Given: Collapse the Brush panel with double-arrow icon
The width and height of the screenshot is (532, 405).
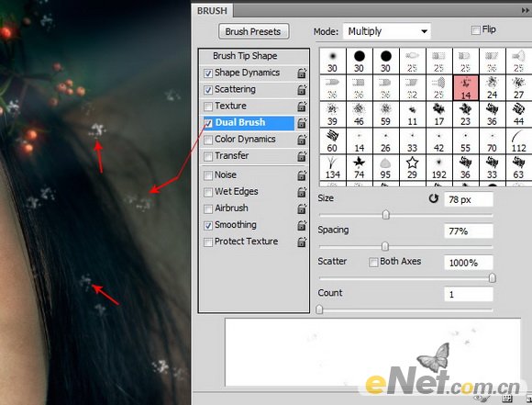Looking at the screenshot, I should coord(526,10).
